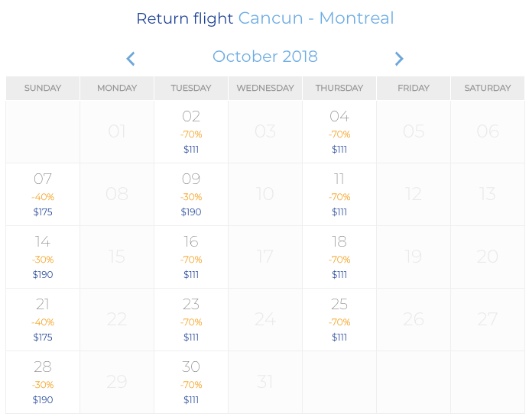Select October 02 at $111
This screenshot has height=420, width=529.
pyautogui.click(x=191, y=132)
